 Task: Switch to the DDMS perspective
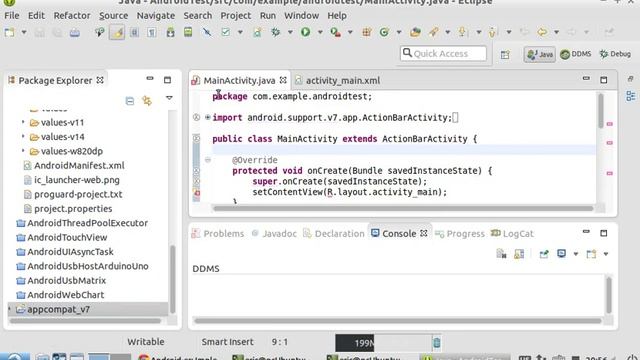pos(576,54)
